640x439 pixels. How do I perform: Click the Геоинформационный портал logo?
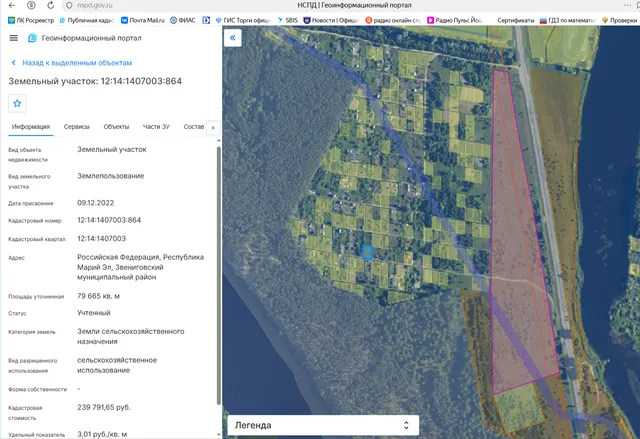pos(84,38)
